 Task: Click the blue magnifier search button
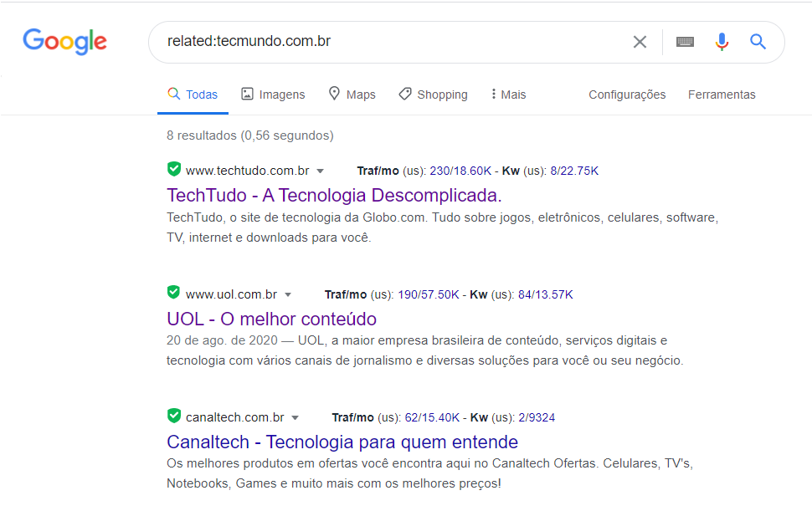tap(758, 41)
